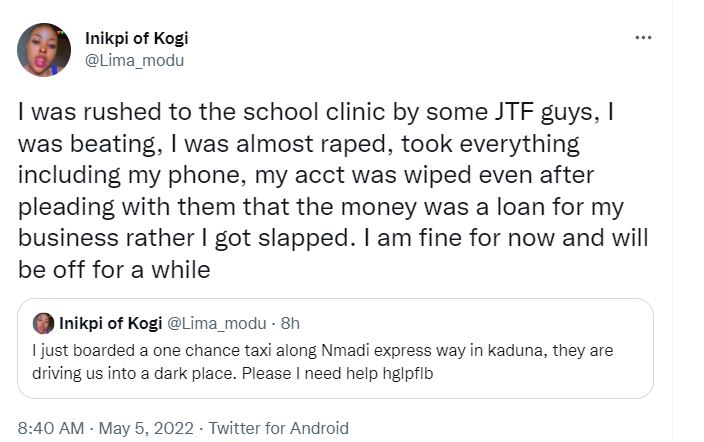Click the May 5, 2022 date
The width and height of the screenshot is (704, 442).
point(149,428)
